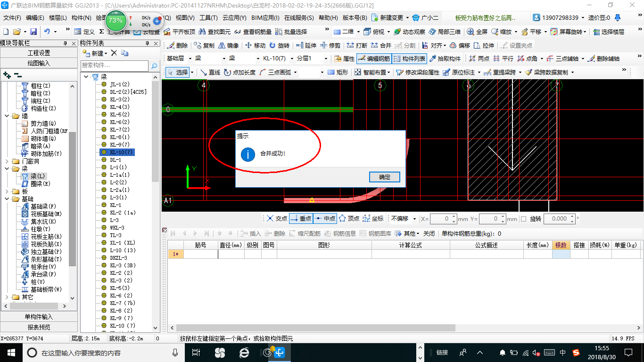Pick the 旋转 rotate tool

(280, 46)
